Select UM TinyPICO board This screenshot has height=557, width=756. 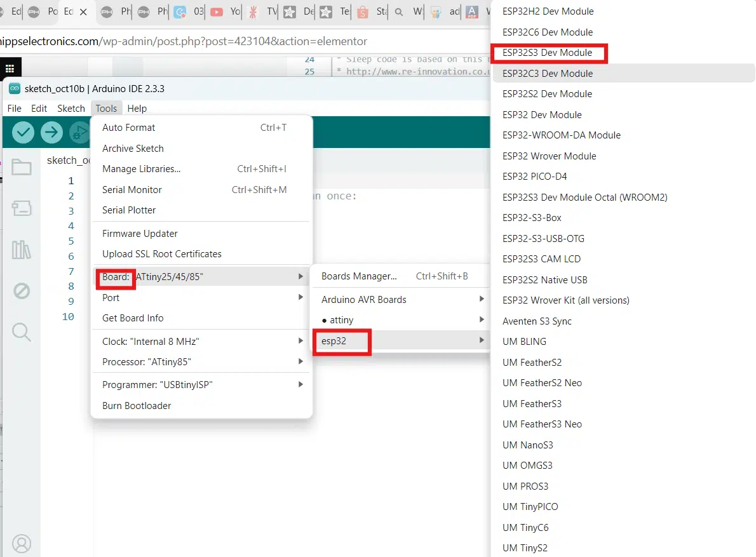(623, 507)
